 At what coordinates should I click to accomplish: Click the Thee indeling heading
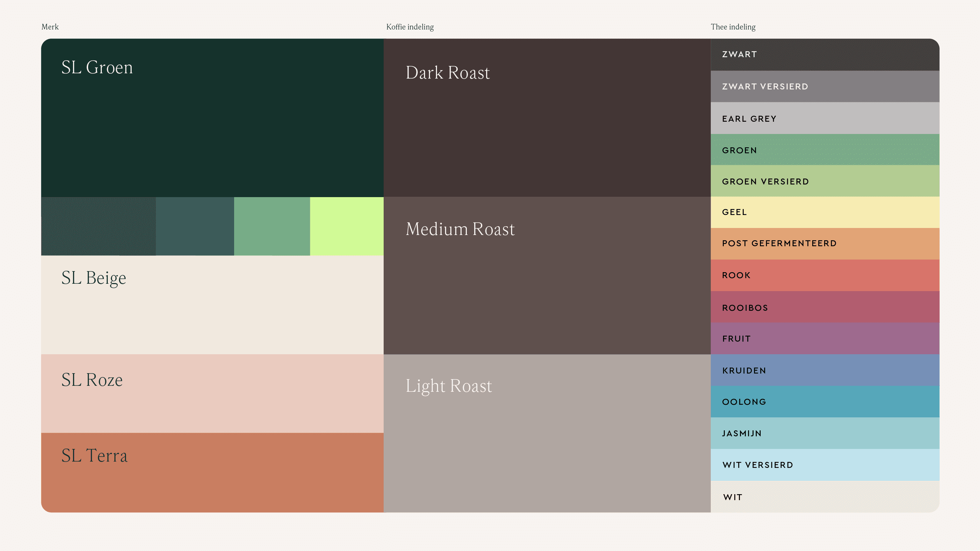(733, 27)
